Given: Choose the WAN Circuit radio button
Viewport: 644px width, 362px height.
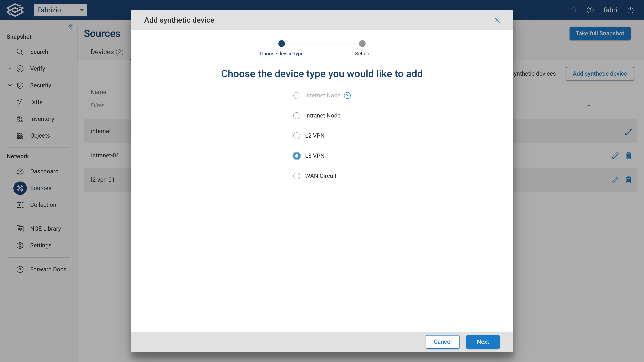Looking at the screenshot, I should tap(297, 176).
